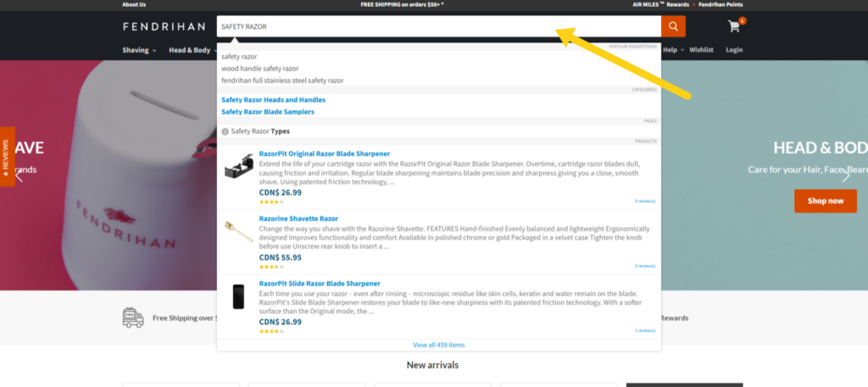
Task: Click CDN$ 55.95 price
Action: coord(280,257)
